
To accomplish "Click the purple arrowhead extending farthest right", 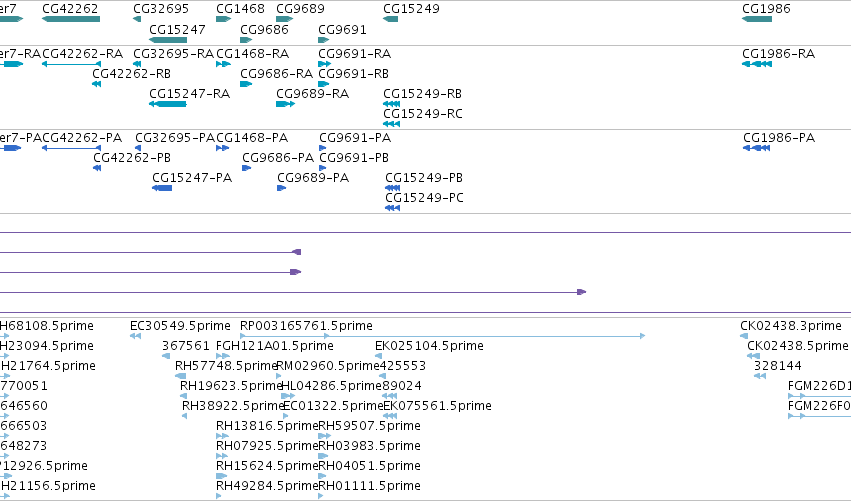I will pyautogui.click(x=581, y=292).
